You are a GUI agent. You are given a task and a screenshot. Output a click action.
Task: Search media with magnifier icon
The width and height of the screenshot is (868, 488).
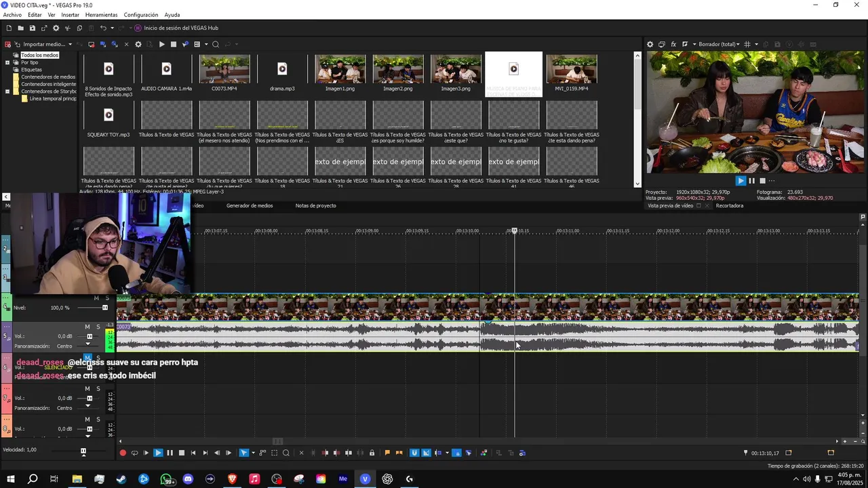tap(216, 44)
